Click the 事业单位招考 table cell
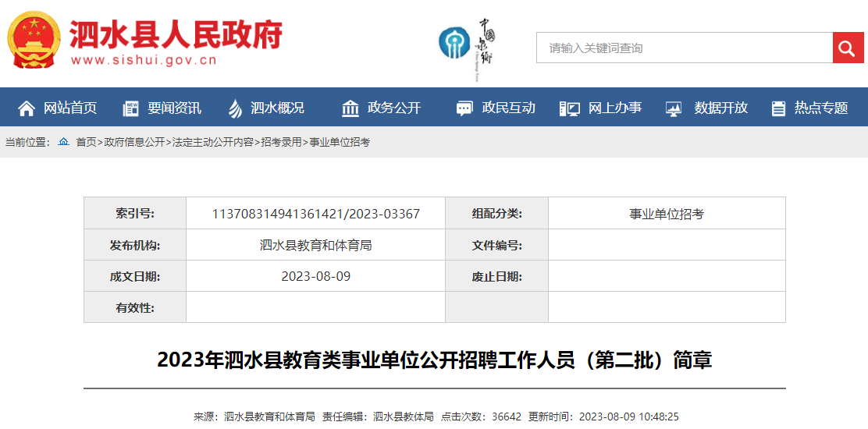This screenshot has height=429, width=868. (x=667, y=214)
